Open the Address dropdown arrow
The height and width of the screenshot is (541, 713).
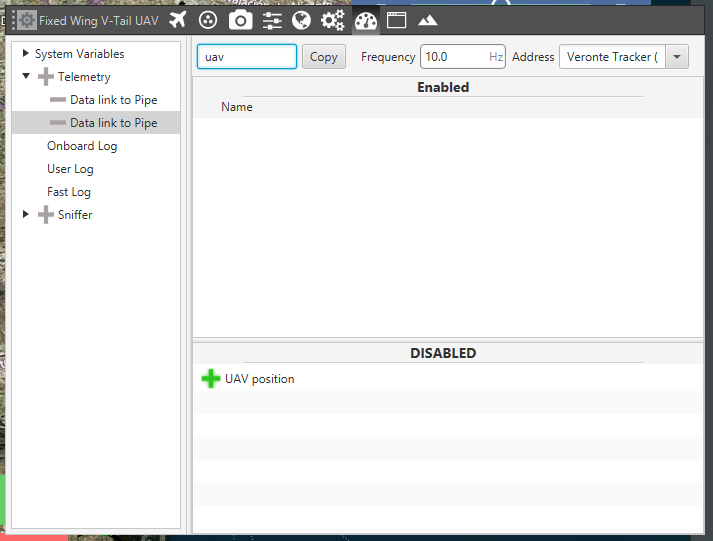click(x=677, y=57)
